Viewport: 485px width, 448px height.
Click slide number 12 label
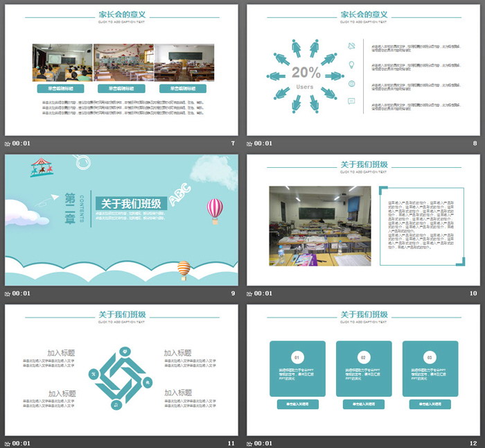click(473, 443)
